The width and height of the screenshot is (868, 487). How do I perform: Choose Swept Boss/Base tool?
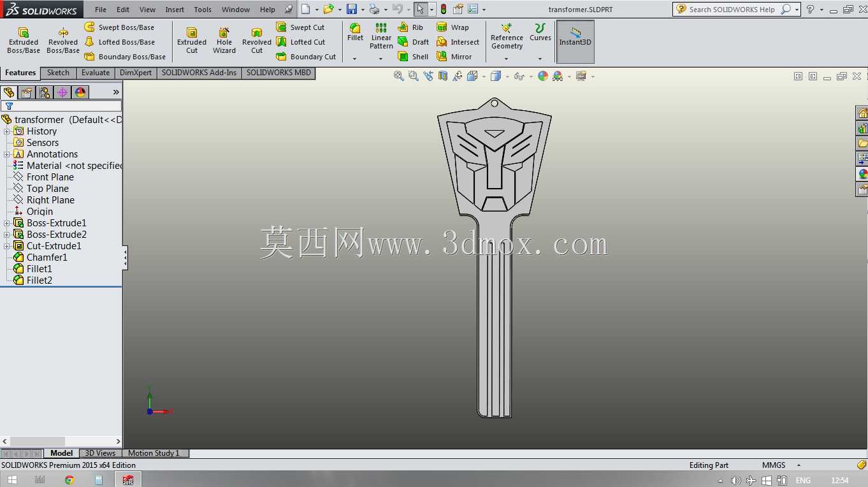pos(119,27)
